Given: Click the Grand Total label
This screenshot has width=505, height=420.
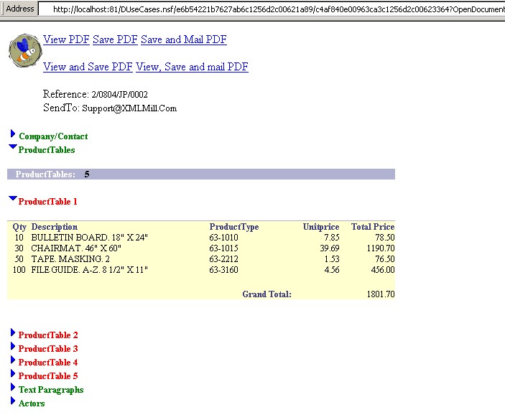Looking at the screenshot, I should (x=267, y=294).
